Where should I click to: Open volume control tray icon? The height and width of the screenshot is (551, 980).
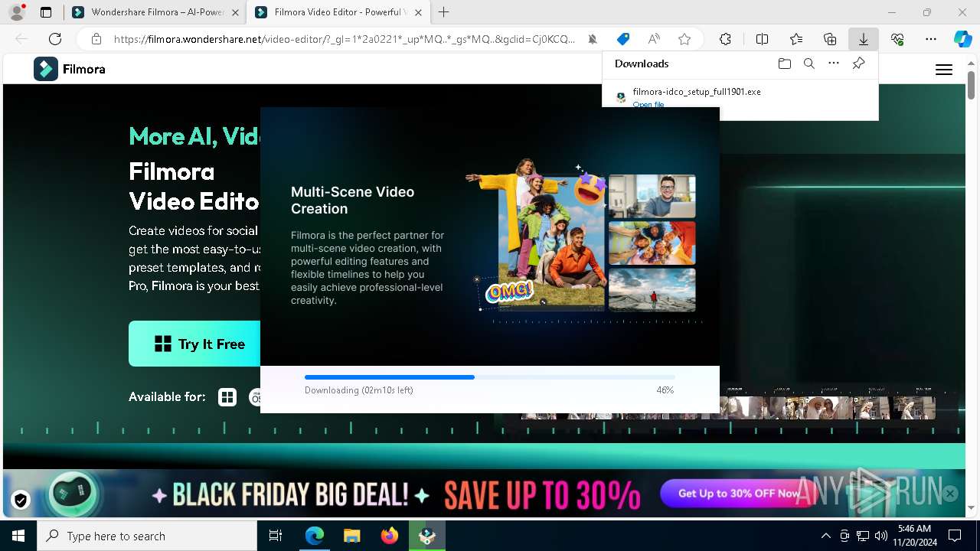coord(881,536)
